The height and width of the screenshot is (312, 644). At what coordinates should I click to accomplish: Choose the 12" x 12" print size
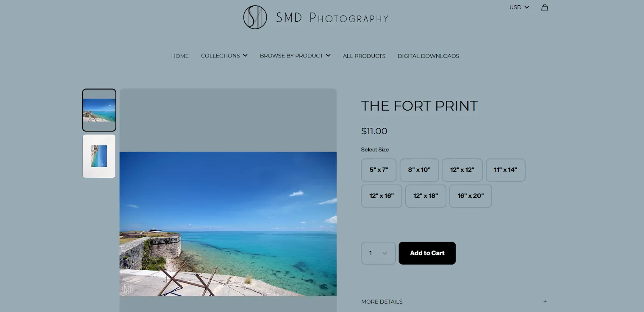(x=462, y=170)
